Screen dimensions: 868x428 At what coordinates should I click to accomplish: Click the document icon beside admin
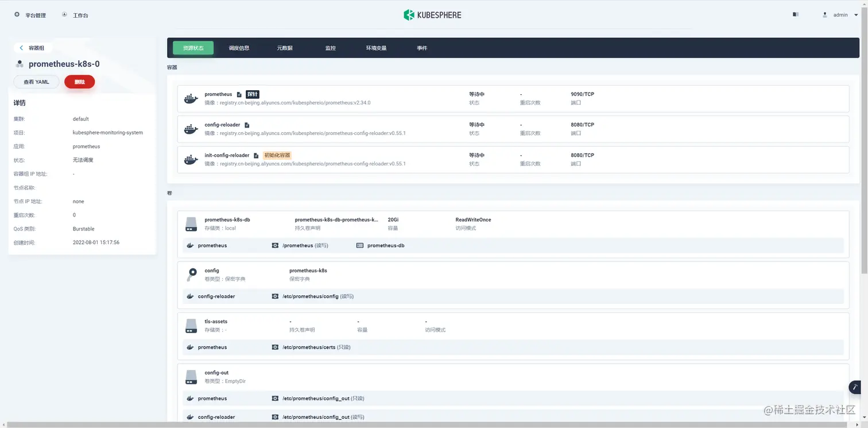(796, 14)
